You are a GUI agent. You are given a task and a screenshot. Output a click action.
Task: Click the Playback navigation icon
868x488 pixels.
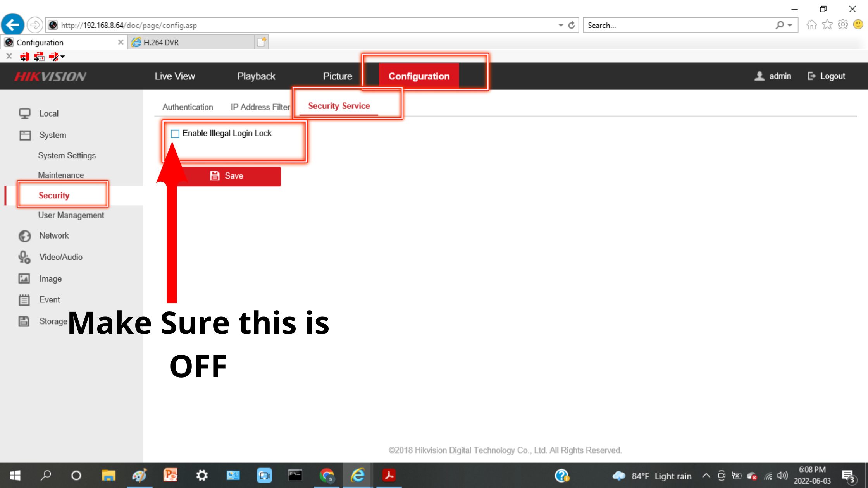tap(256, 76)
